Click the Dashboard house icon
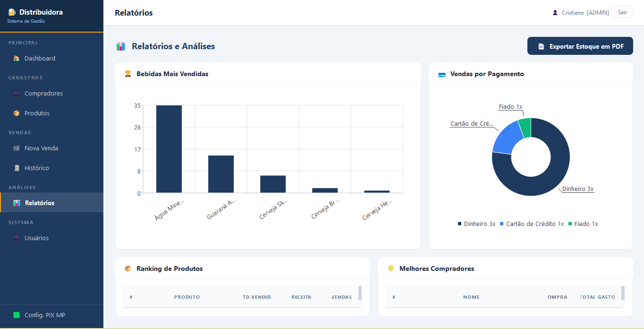Viewport: 644px width, 329px height. (x=17, y=59)
